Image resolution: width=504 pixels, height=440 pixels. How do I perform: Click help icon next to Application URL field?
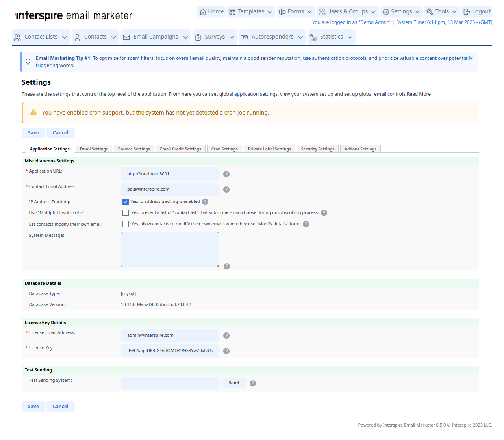click(x=226, y=174)
